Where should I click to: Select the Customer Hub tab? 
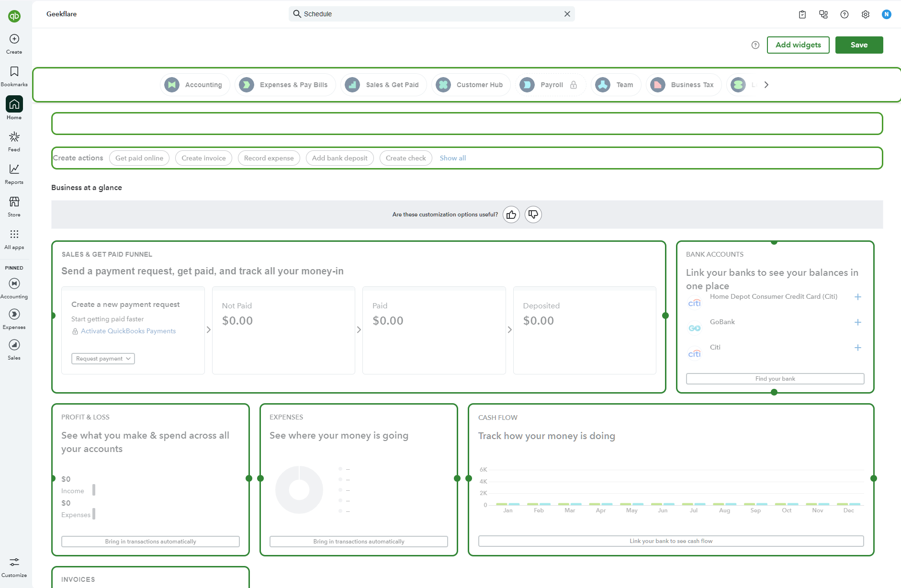coord(471,85)
